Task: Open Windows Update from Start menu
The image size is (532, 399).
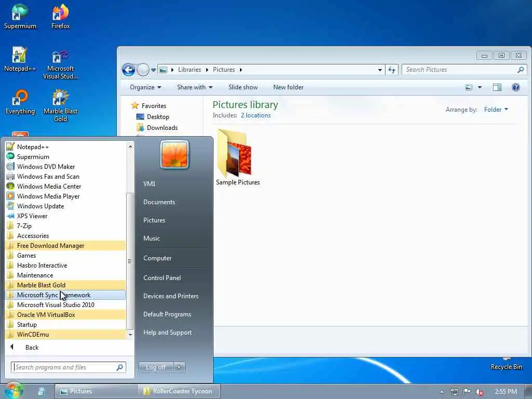Action: click(x=65, y=206)
